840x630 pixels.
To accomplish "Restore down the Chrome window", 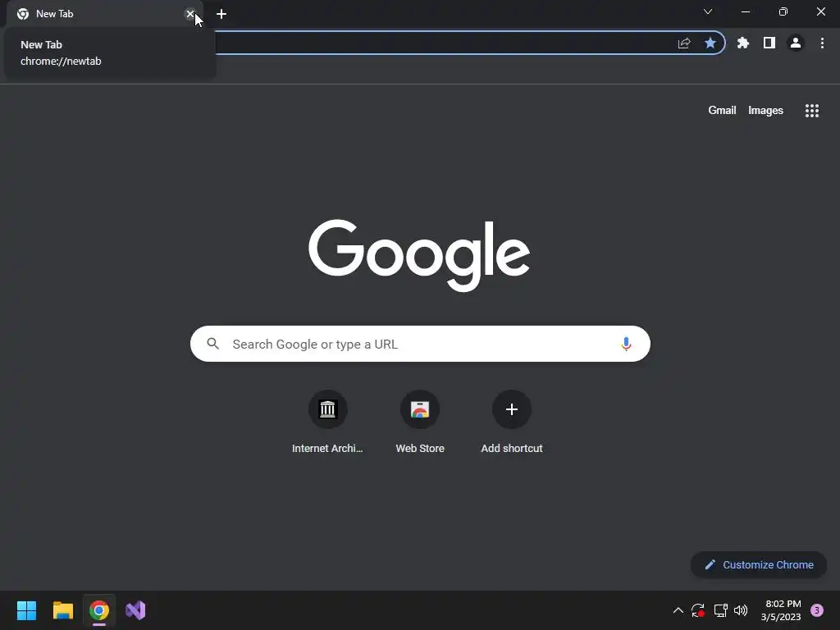I will (x=783, y=11).
